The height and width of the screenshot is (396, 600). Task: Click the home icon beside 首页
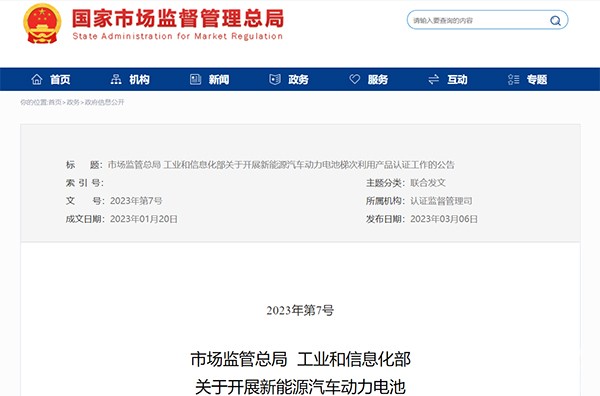pos(37,79)
